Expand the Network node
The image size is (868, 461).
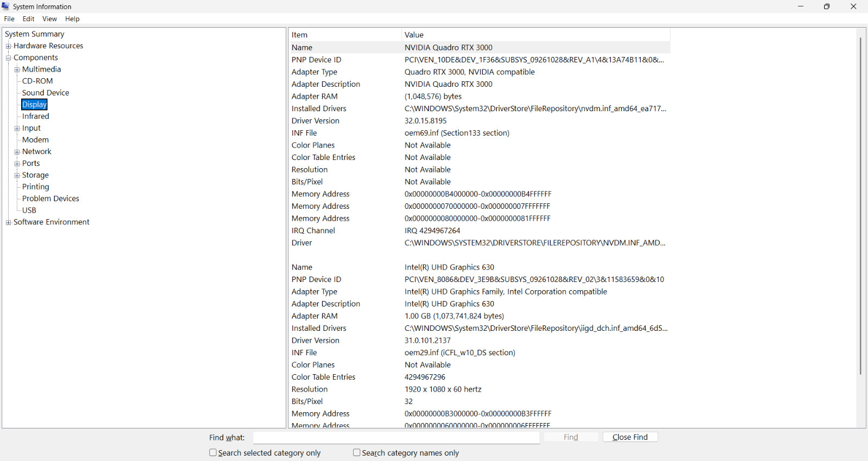pos(17,152)
